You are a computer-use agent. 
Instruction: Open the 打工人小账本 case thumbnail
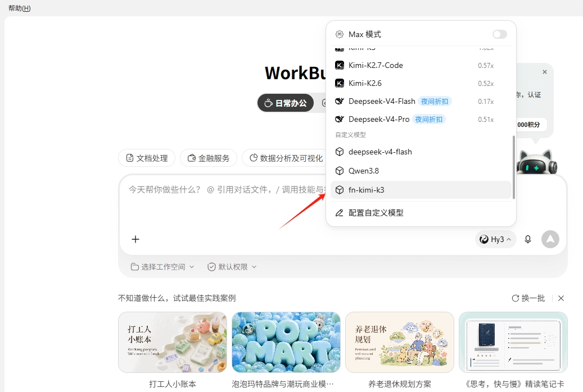173,342
